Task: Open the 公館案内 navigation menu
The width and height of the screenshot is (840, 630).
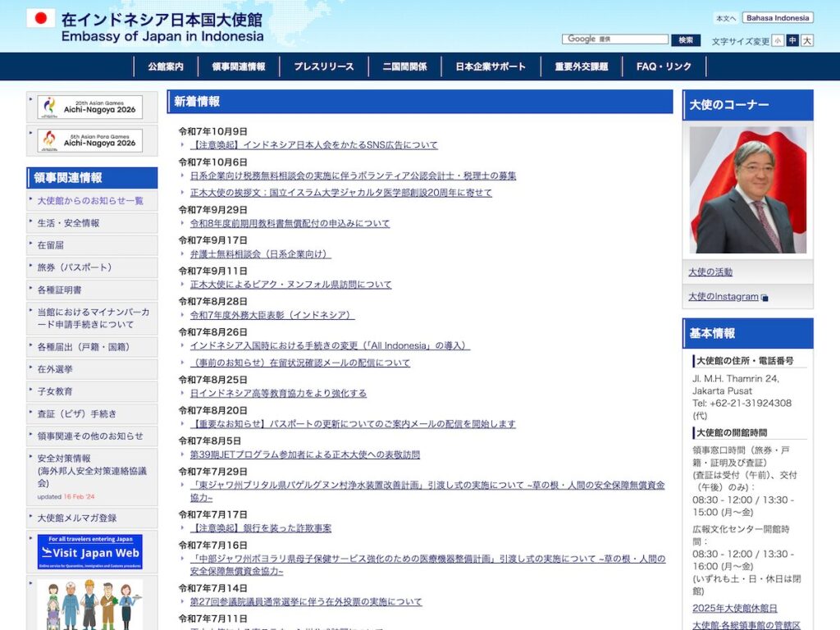Action: (166, 67)
